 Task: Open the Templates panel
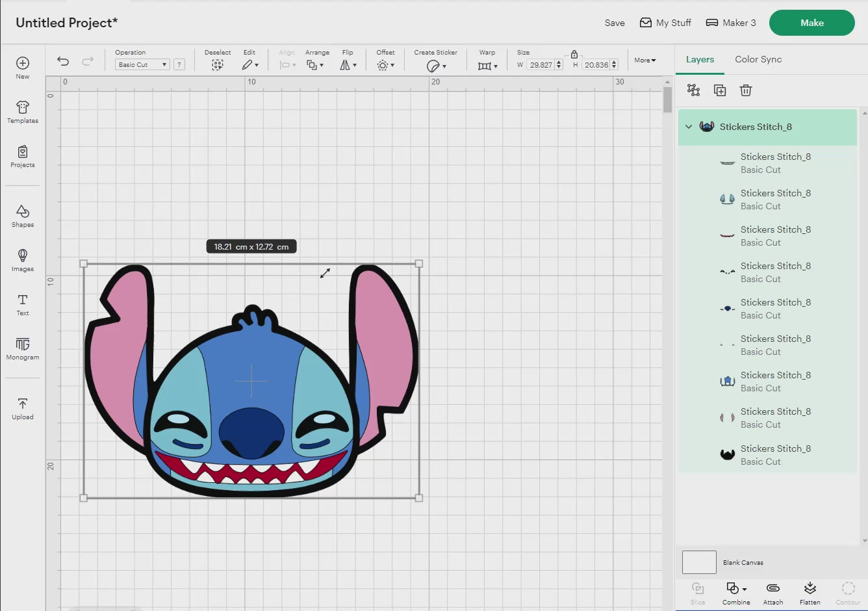coord(23,112)
